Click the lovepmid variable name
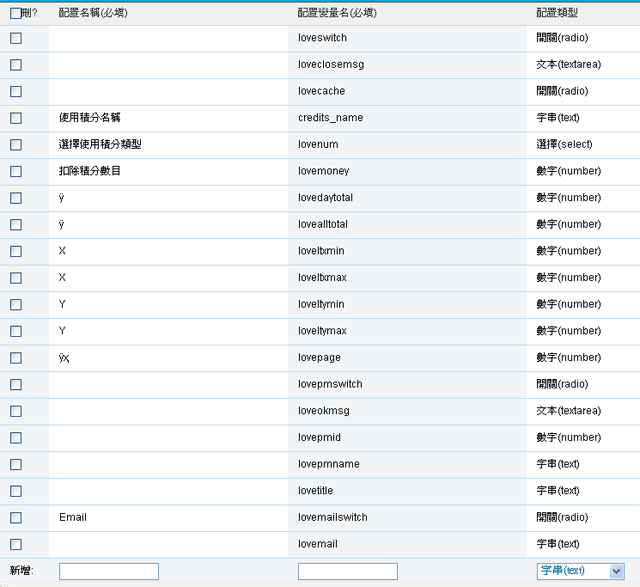 point(319,438)
